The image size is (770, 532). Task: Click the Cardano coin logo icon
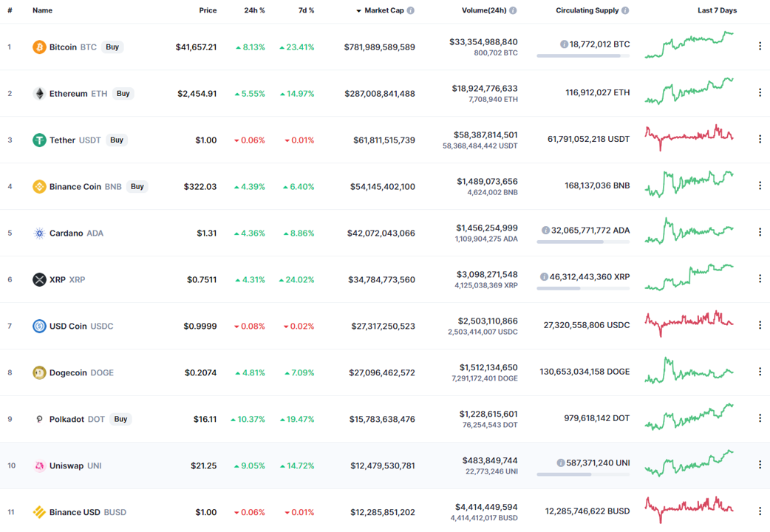(39, 233)
